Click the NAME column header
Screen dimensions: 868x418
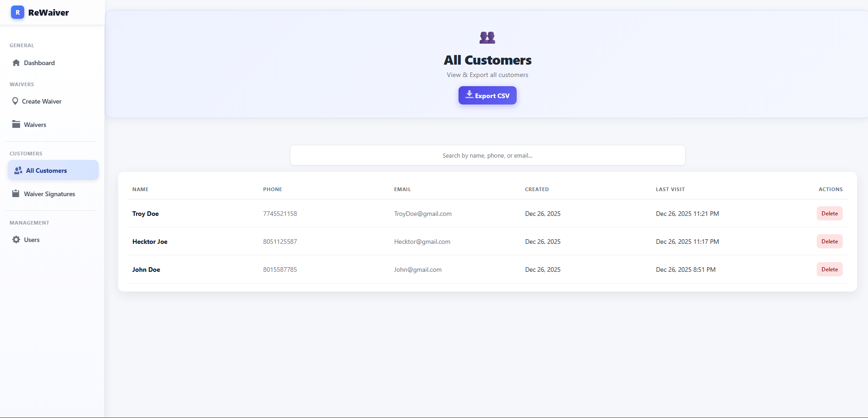coord(140,189)
